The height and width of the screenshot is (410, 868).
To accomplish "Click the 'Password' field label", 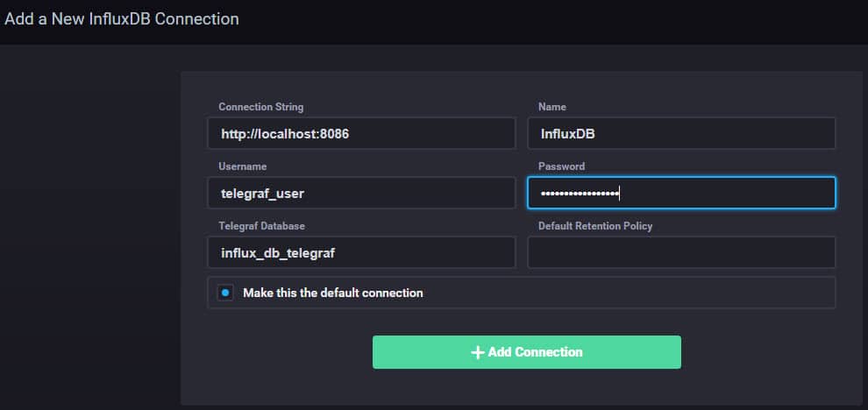I will (561, 166).
